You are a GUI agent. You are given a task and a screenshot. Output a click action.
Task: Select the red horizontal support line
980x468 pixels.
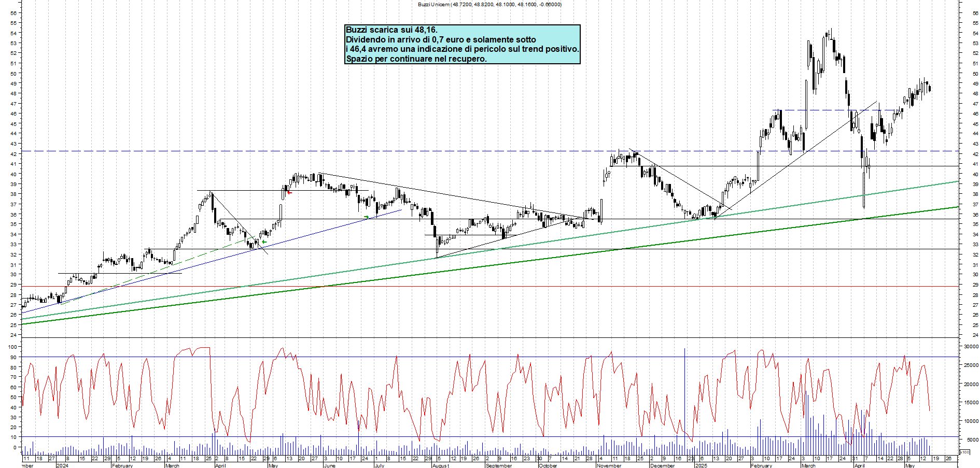[x=489, y=286]
